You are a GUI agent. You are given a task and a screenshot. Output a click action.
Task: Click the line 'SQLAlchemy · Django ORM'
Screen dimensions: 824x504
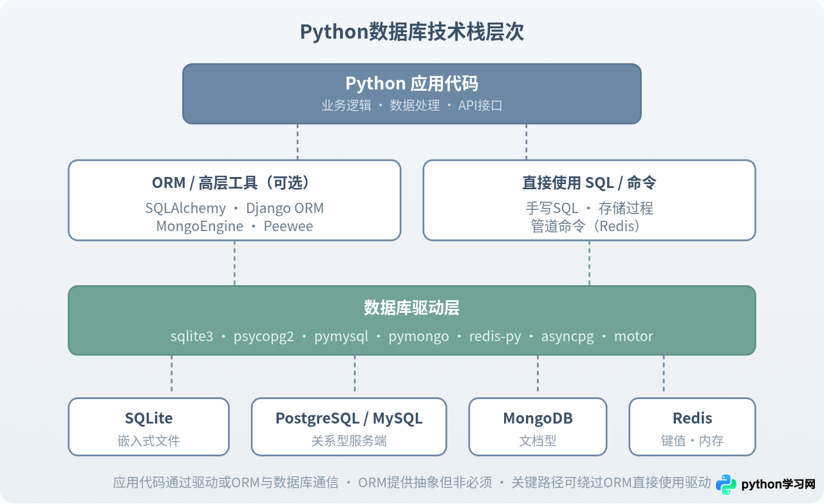click(x=234, y=208)
